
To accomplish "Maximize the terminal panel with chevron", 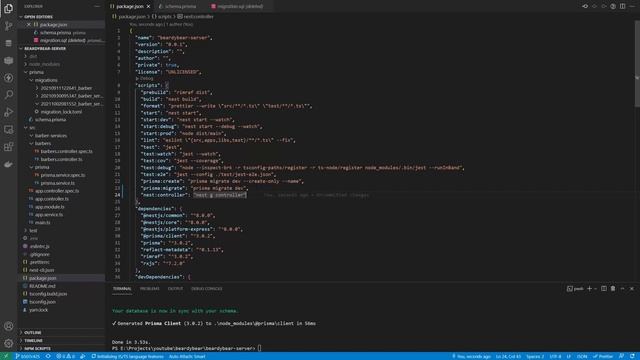I will point(622,289).
